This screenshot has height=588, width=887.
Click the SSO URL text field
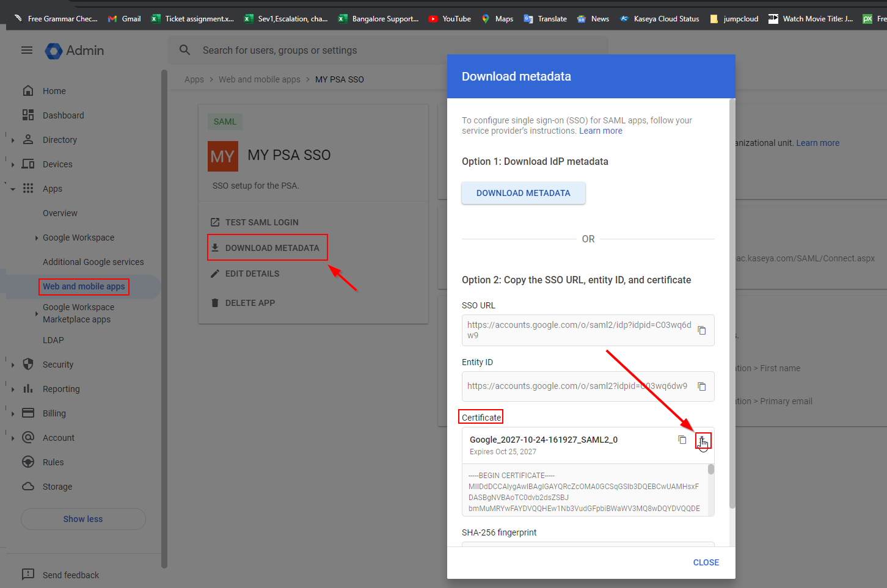click(588, 330)
